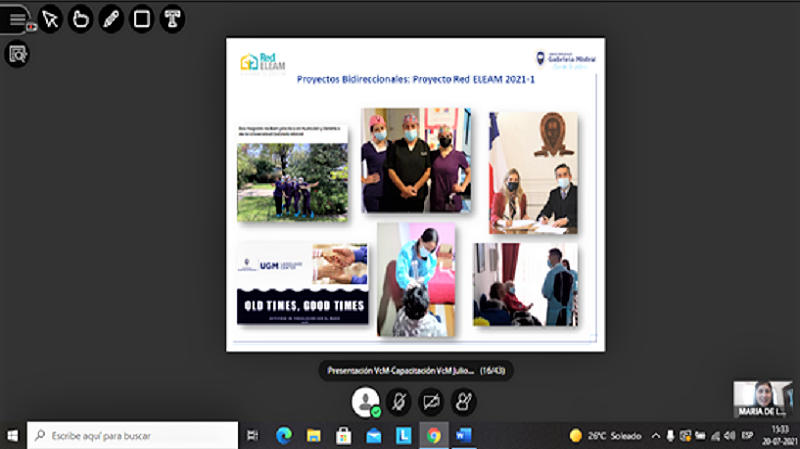Open My Status and settings avatar
The width and height of the screenshot is (800, 449).
pyautogui.click(x=366, y=402)
